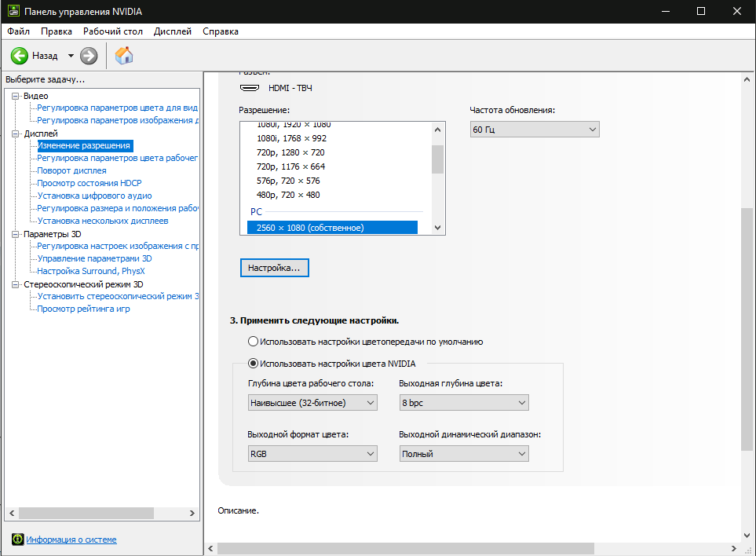Click the system information icon
Viewport: 756px width, 556px height.
(17, 540)
